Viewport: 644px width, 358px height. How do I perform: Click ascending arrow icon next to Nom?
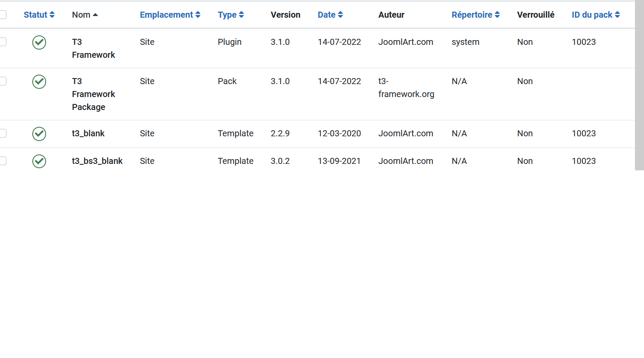(95, 15)
